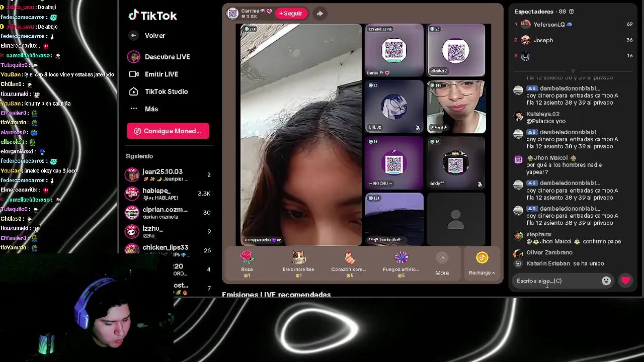
Task: Click 'Katerin Esteban se ha unido' message
Action: [565, 263]
